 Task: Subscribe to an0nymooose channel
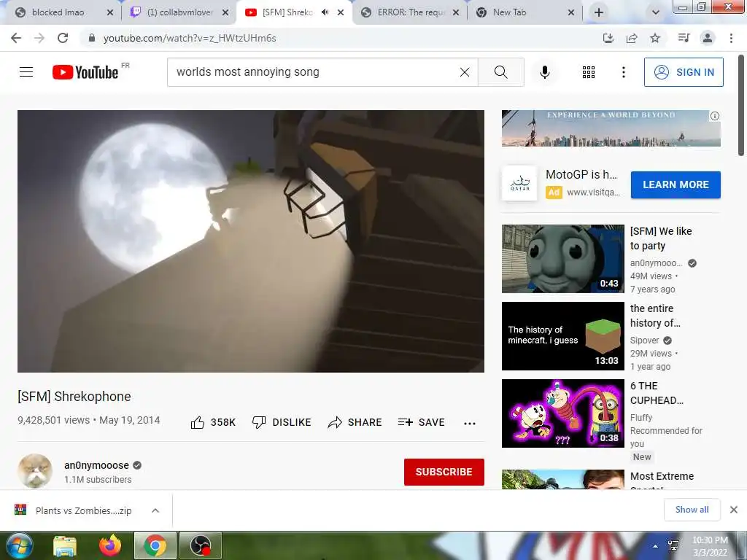click(x=444, y=472)
